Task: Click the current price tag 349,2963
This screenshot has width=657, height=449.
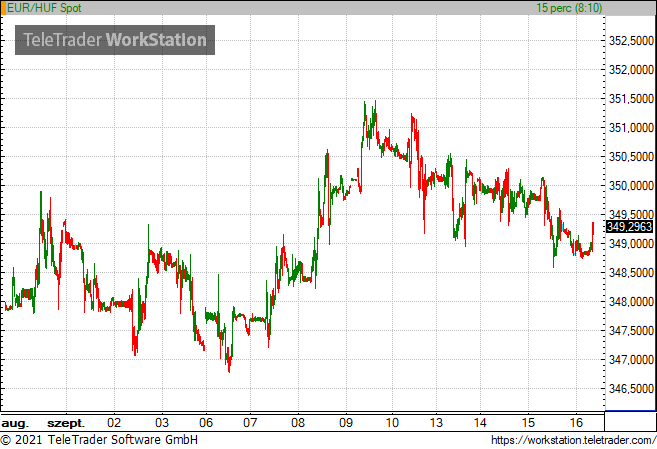Action: (x=629, y=227)
